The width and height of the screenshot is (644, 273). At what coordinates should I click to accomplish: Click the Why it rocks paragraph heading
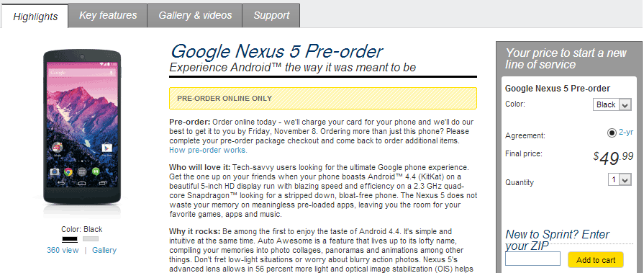click(194, 231)
